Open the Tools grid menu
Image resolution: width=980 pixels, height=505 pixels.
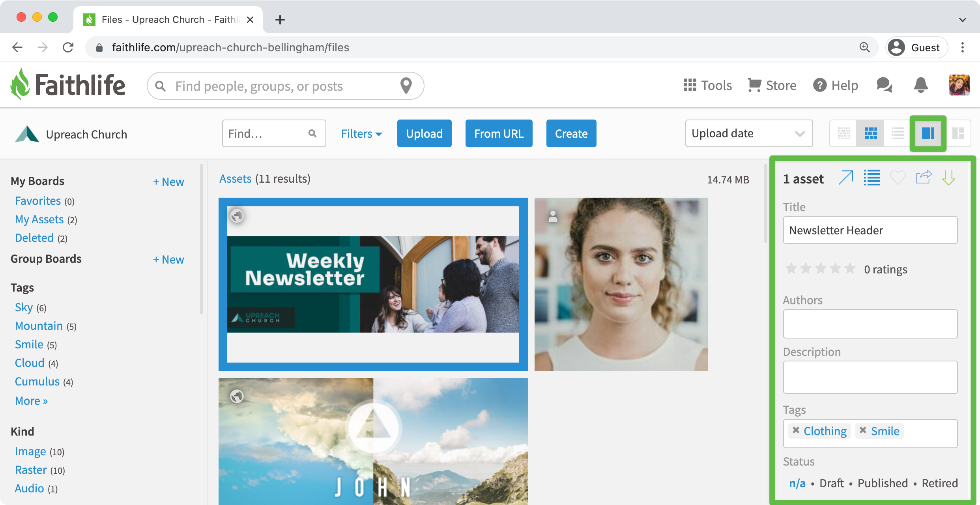[708, 85]
